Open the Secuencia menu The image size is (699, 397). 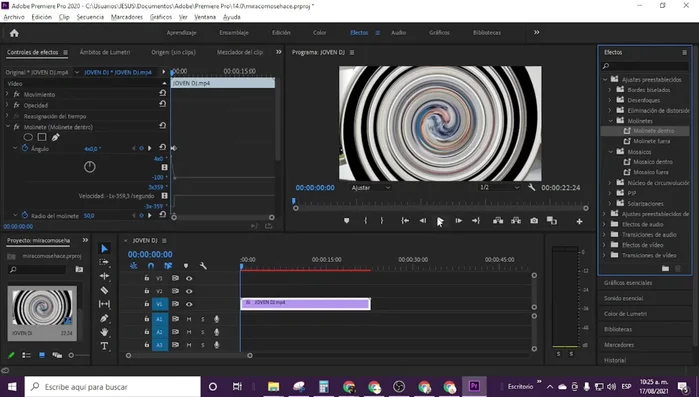pyautogui.click(x=90, y=17)
